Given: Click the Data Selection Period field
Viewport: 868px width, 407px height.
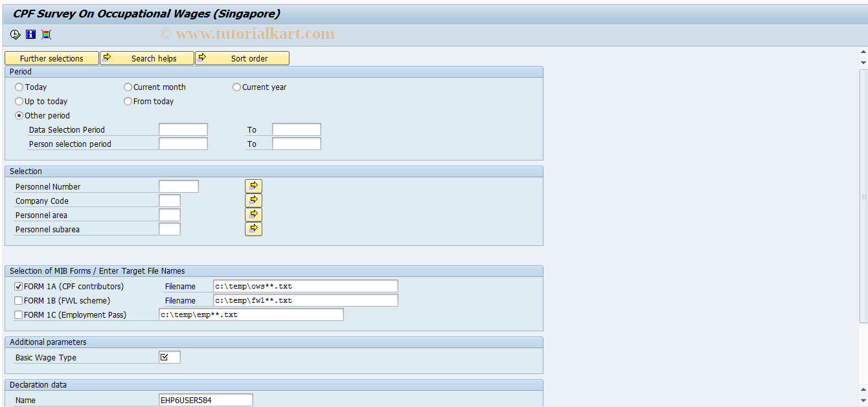Looking at the screenshot, I should (x=183, y=129).
